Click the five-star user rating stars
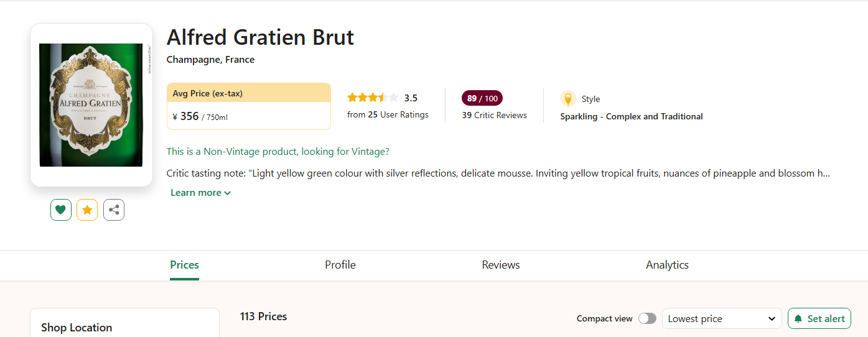 [x=372, y=98]
